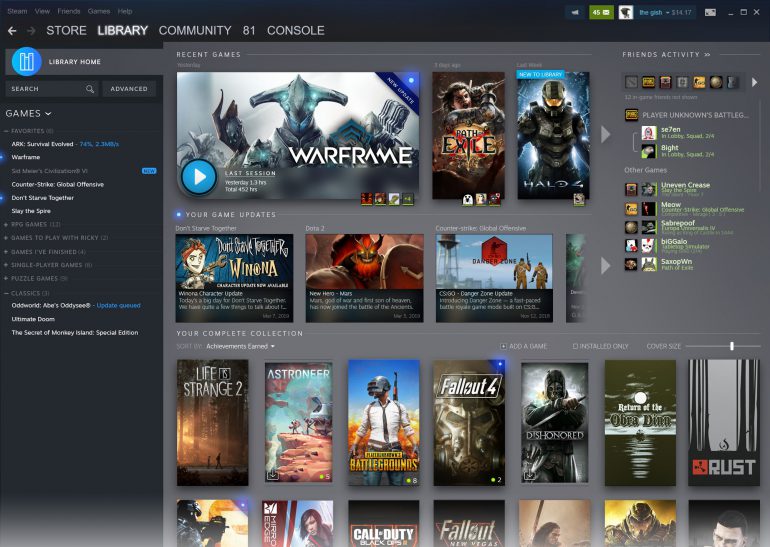
Task: Open the green inbox notification showing 45
Action: [x=601, y=12]
